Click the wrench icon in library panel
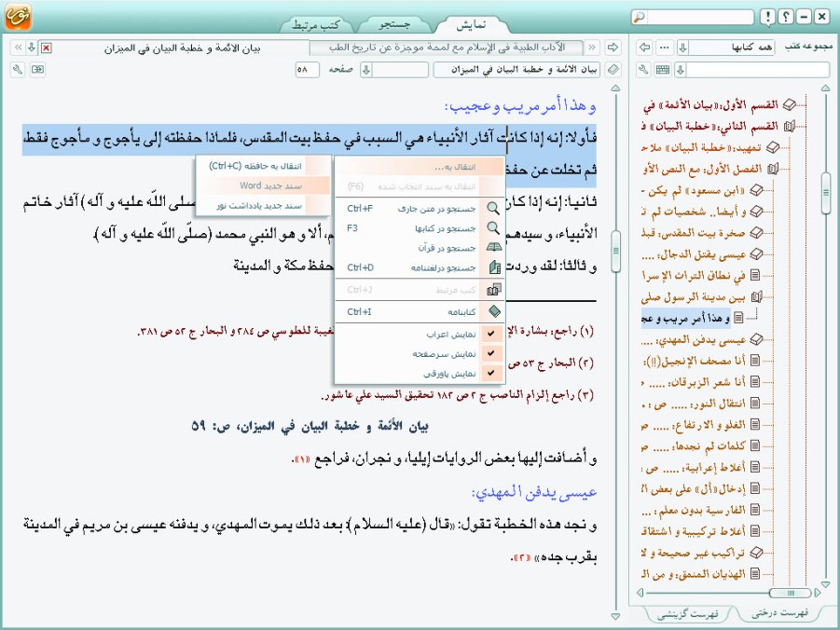 point(644,70)
